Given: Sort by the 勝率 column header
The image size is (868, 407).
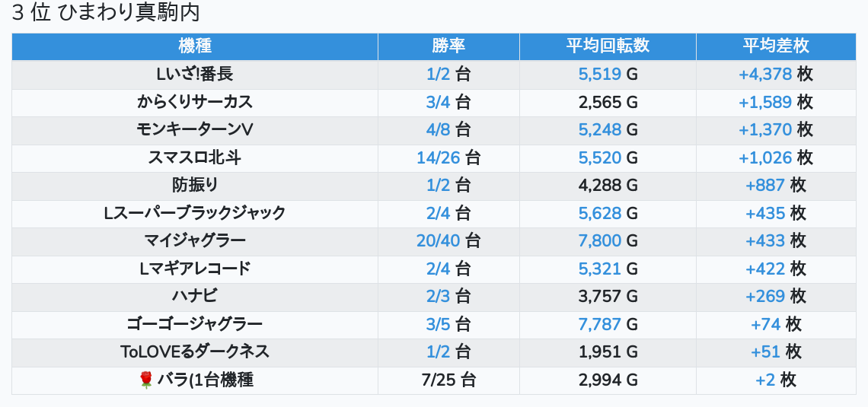Looking at the screenshot, I should pyautogui.click(x=448, y=46).
